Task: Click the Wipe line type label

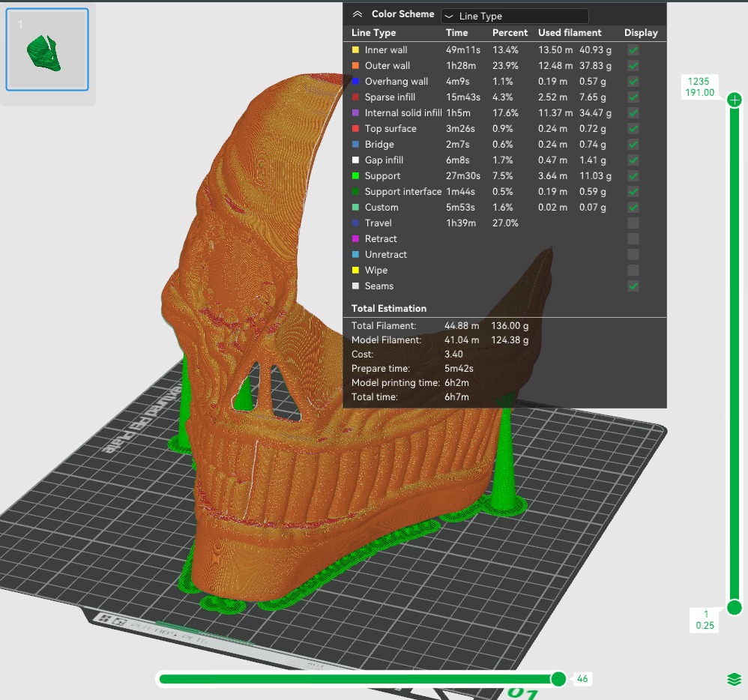Action: pyautogui.click(x=376, y=270)
